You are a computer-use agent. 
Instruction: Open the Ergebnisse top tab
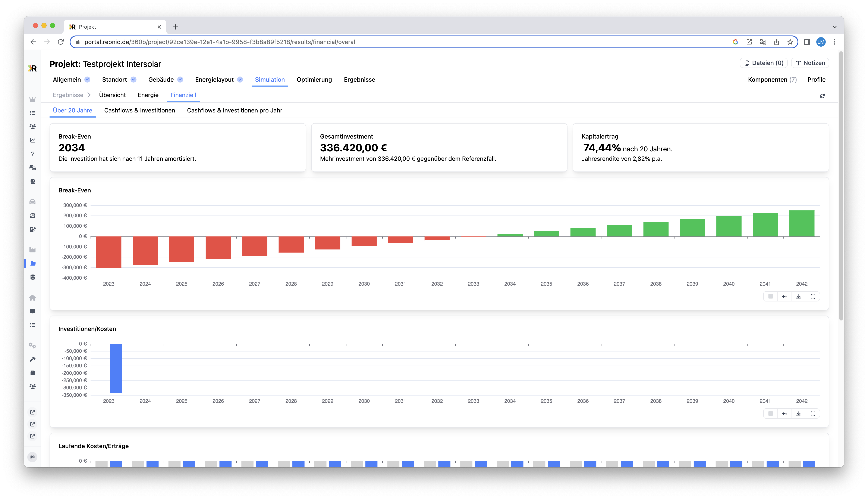click(359, 80)
